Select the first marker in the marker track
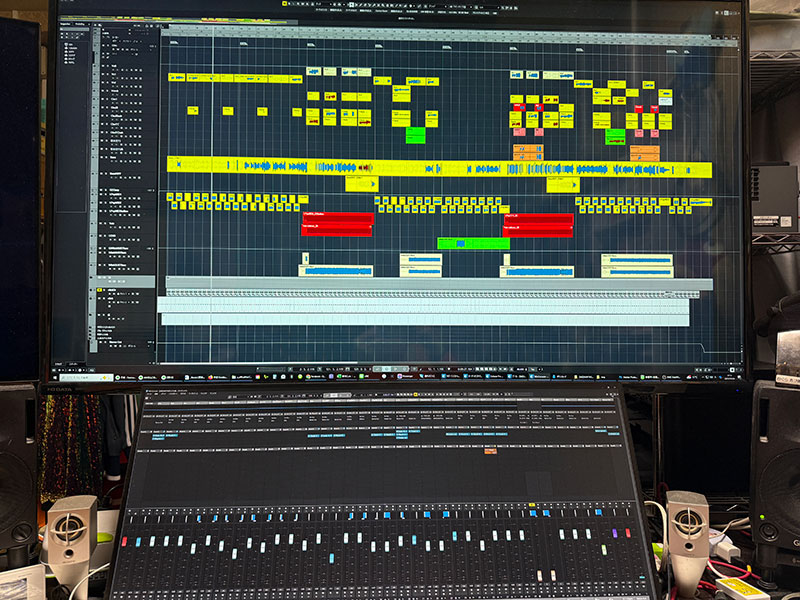The width and height of the screenshot is (800, 600). 173,43
